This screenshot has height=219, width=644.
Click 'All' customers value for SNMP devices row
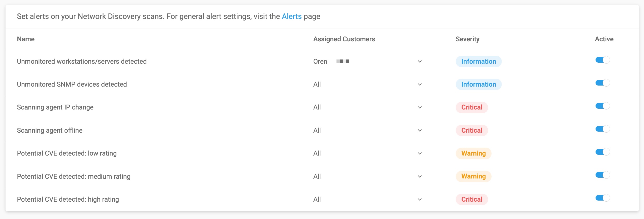pyautogui.click(x=317, y=84)
